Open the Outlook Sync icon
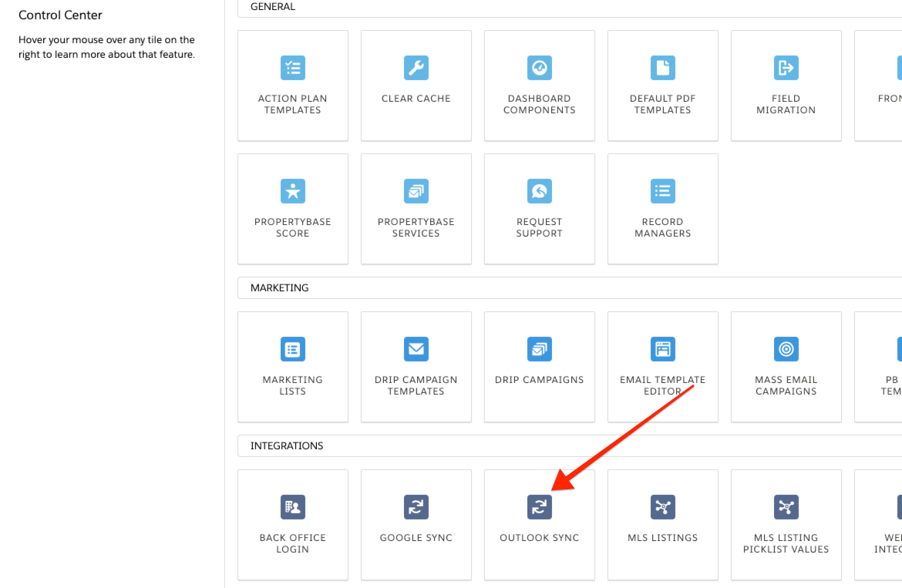 [x=540, y=507]
